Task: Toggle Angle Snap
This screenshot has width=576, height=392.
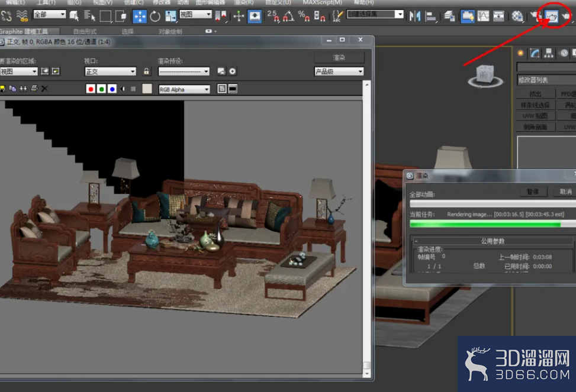Action: pos(289,16)
